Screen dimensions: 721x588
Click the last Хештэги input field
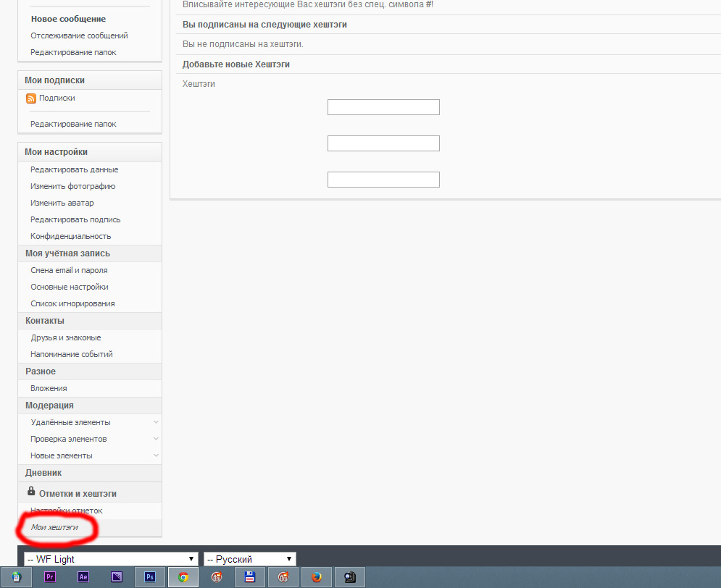tap(383, 180)
